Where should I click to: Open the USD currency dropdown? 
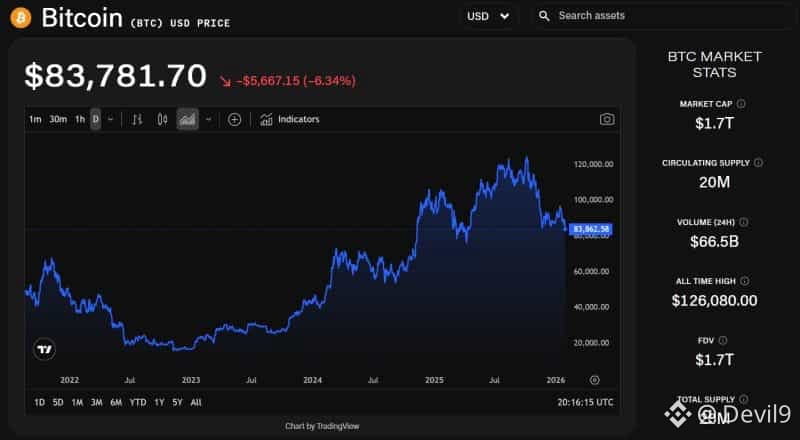pyautogui.click(x=488, y=16)
